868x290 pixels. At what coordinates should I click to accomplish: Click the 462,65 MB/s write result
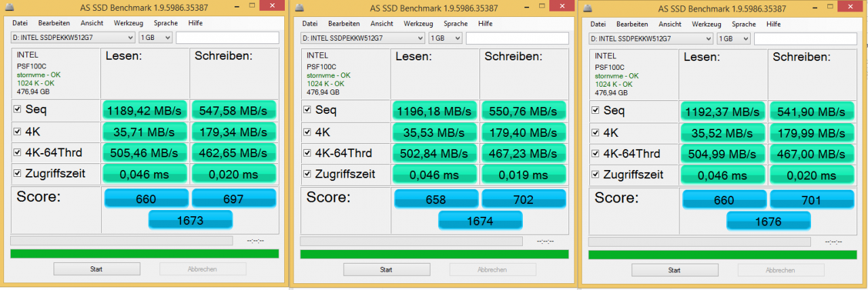234,153
